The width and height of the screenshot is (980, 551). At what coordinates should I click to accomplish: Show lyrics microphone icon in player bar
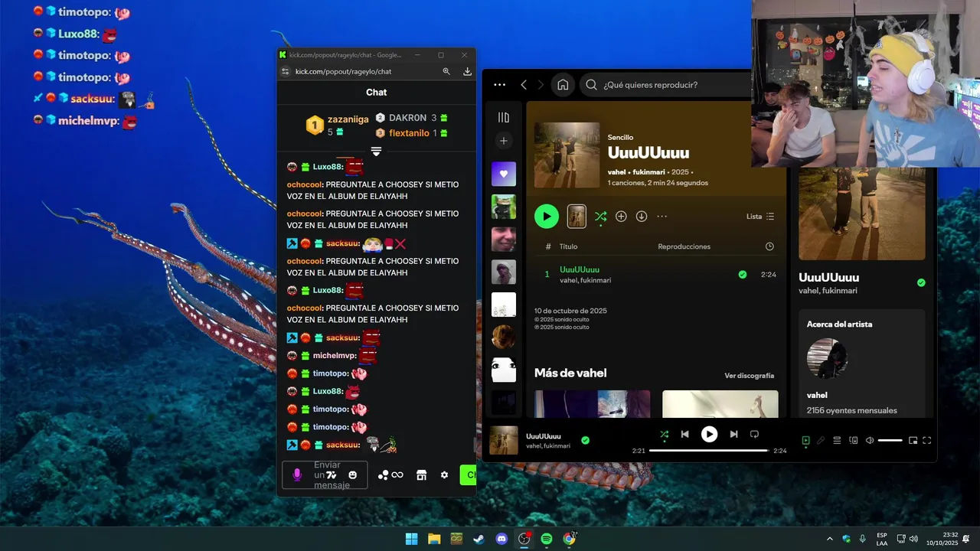[821, 440]
